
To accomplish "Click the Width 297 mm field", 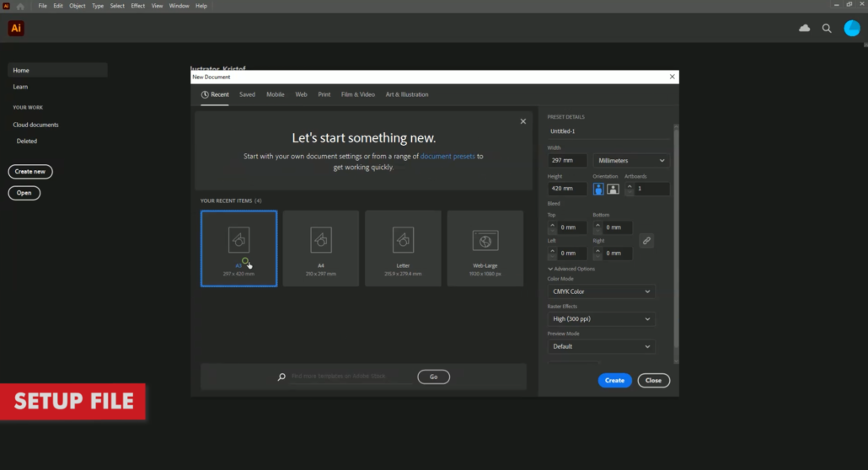I will [567, 161].
